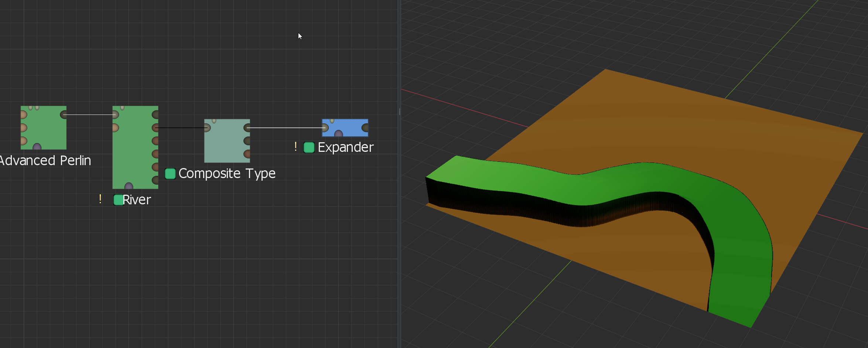This screenshot has width=868, height=348.
Task: Click the Expander node's right output port
Action: point(365,128)
